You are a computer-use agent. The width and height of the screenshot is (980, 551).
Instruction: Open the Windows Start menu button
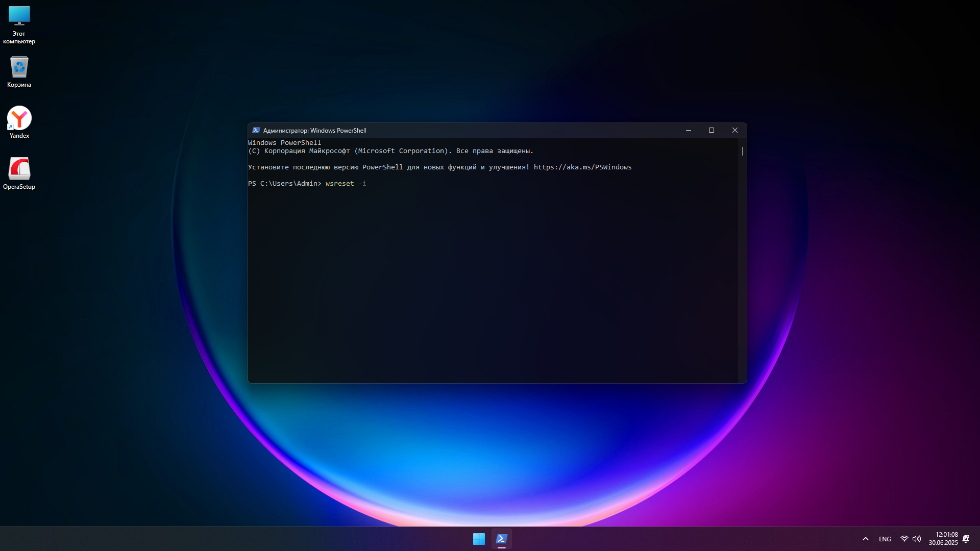479,539
